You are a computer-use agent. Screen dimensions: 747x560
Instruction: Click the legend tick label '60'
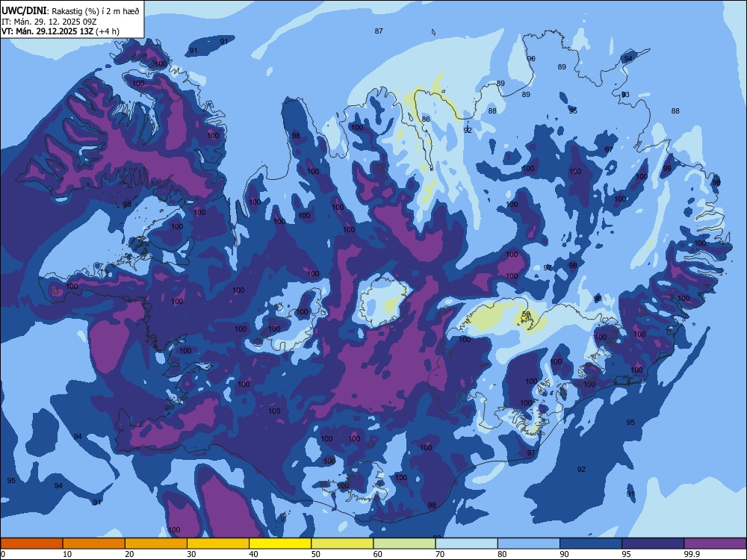(378, 554)
